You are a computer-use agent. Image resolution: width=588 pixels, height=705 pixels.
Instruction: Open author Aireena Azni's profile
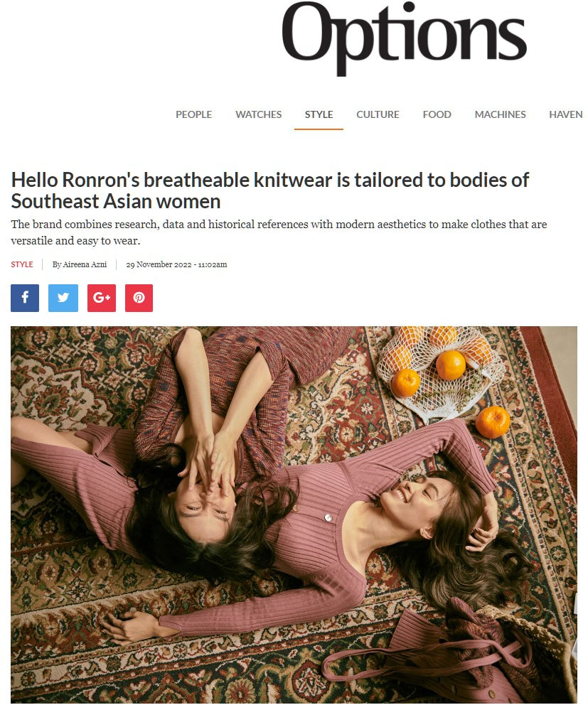(x=80, y=264)
